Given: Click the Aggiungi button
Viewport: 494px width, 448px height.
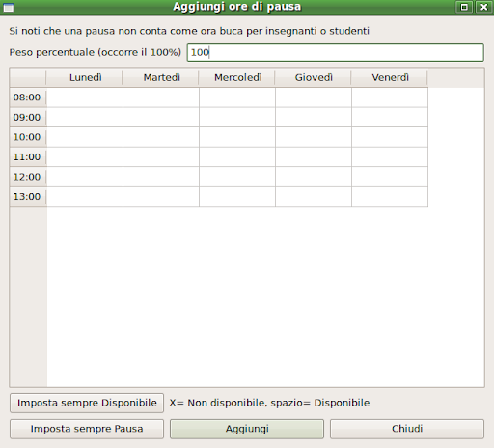Looking at the screenshot, I should coord(247,429).
